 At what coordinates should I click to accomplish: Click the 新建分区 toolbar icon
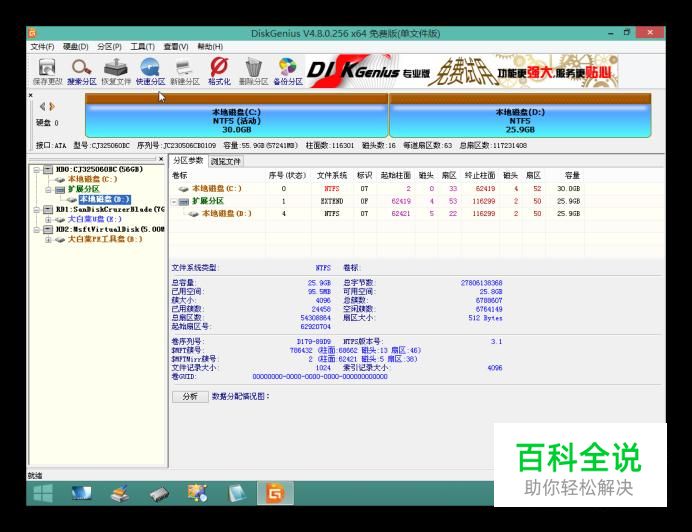tap(184, 71)
